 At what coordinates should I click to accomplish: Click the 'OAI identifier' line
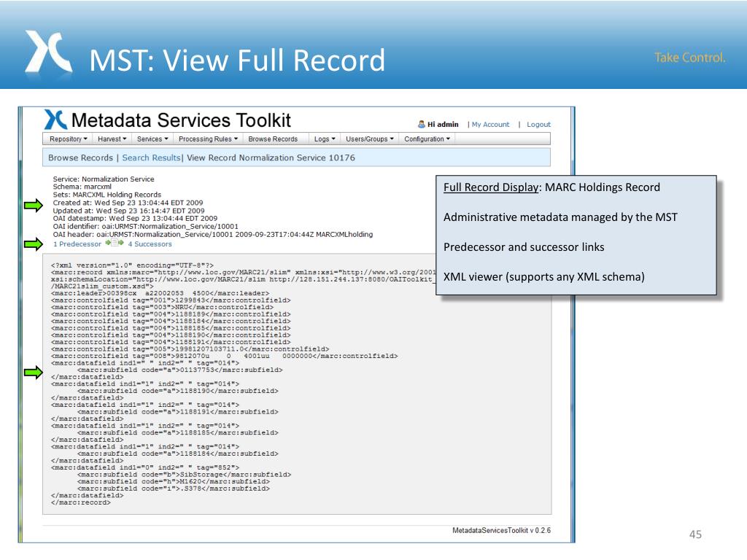pyautogui.click(x=145, y=227)
